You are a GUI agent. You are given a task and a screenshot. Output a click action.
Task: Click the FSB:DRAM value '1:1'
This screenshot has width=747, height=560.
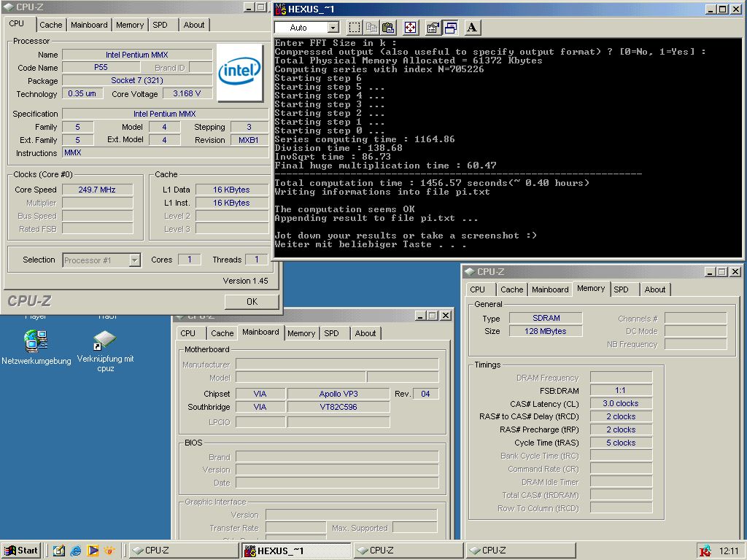coord(621,391)
